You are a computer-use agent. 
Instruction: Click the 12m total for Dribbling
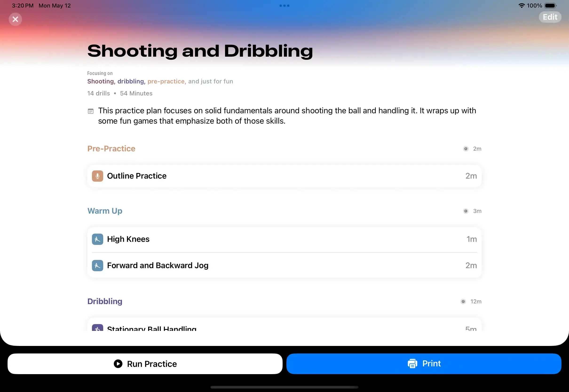pos(476,301)
